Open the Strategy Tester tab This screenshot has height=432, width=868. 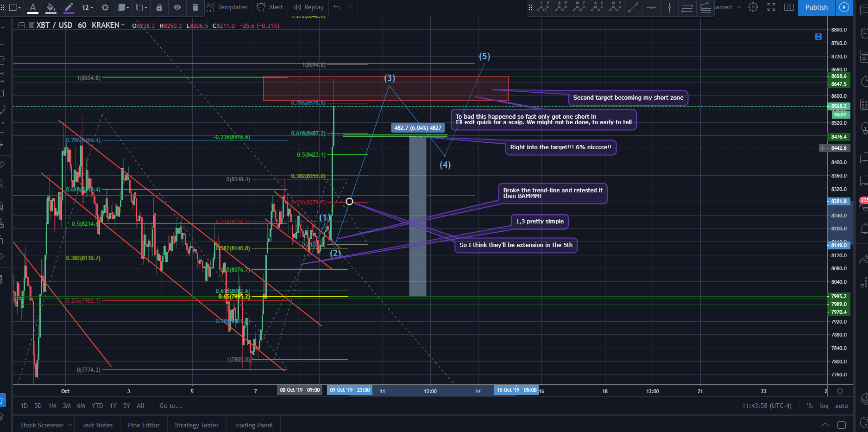click(x=196, y=425)
